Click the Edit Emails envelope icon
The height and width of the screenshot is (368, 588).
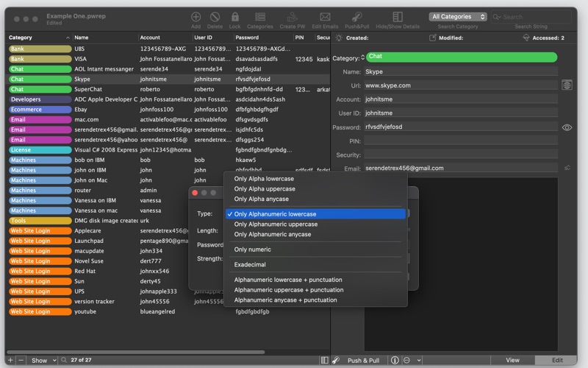326,17
